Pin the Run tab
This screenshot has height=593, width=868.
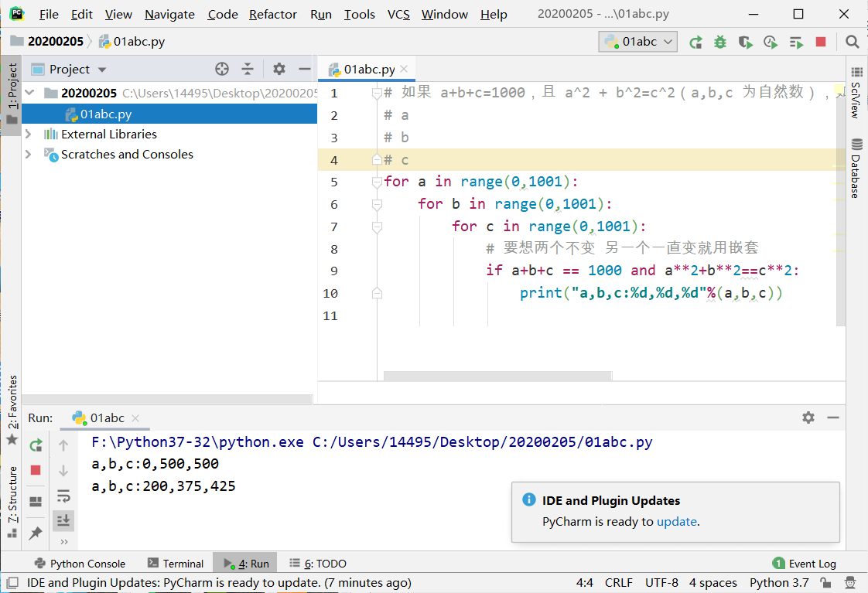click(36, 533)
